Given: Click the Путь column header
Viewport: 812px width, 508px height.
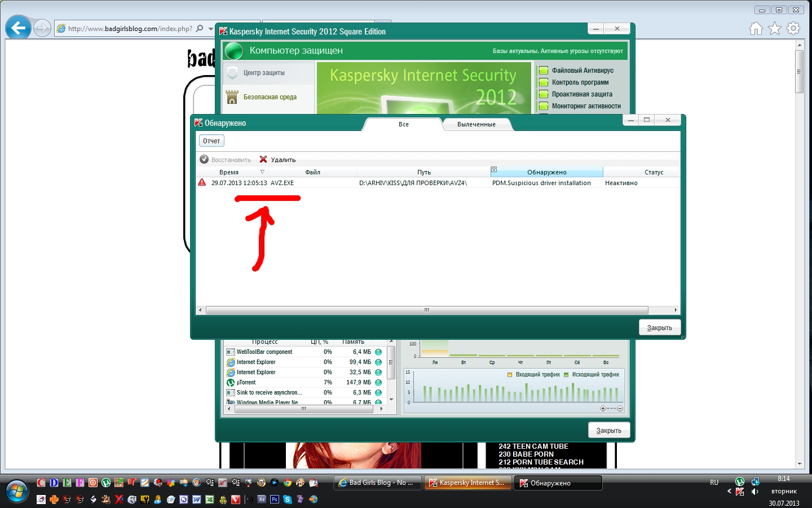Looking at the screenshot, I should 424,172.
